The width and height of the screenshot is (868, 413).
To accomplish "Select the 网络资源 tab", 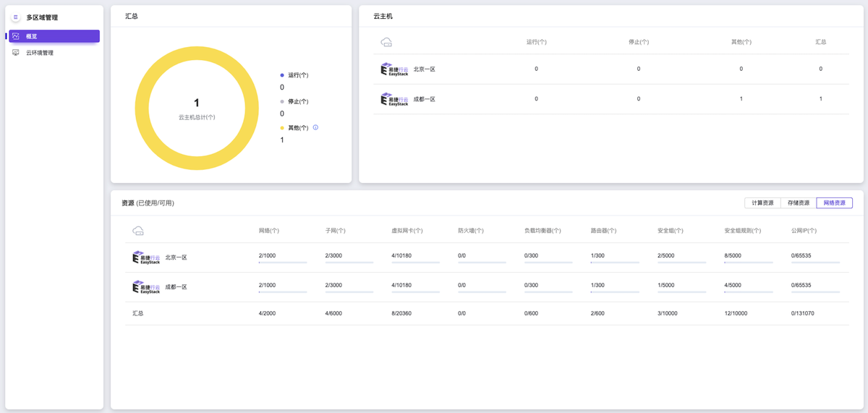I will click(834, 203).
